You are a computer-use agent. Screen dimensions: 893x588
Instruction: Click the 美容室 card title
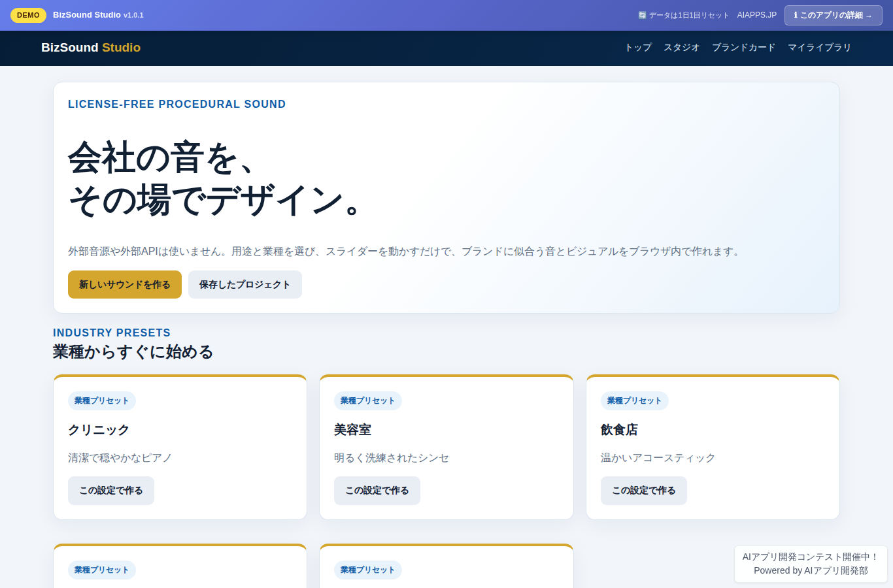pyautogui.click(x=353, y=430)
